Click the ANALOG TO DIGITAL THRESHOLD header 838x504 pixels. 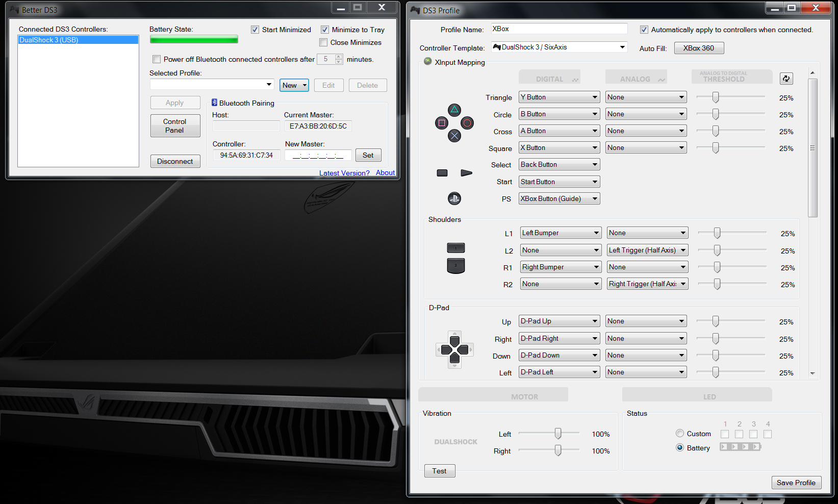732,77
